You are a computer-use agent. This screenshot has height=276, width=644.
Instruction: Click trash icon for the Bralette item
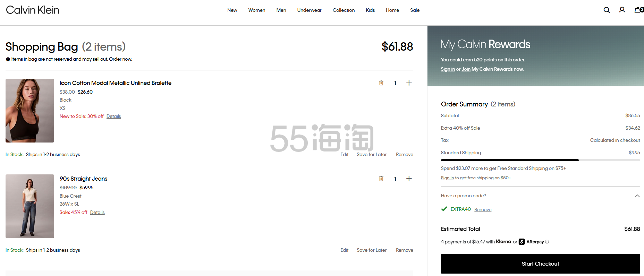click(381, 83)
